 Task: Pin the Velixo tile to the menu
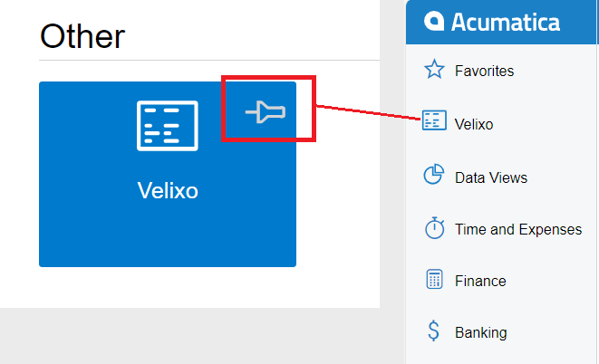[x=266, y=112]
